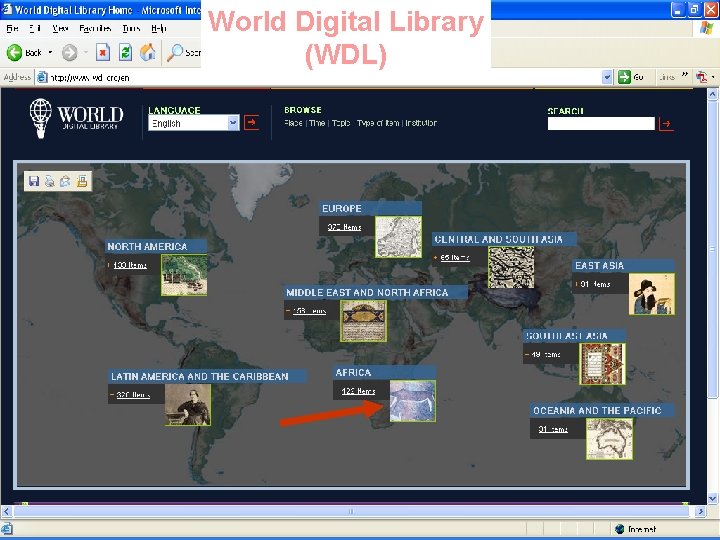The width and height of the screenshot is (720, 540).
Task: Click the Europe map thumbnail
Action: tap(398, 236)
